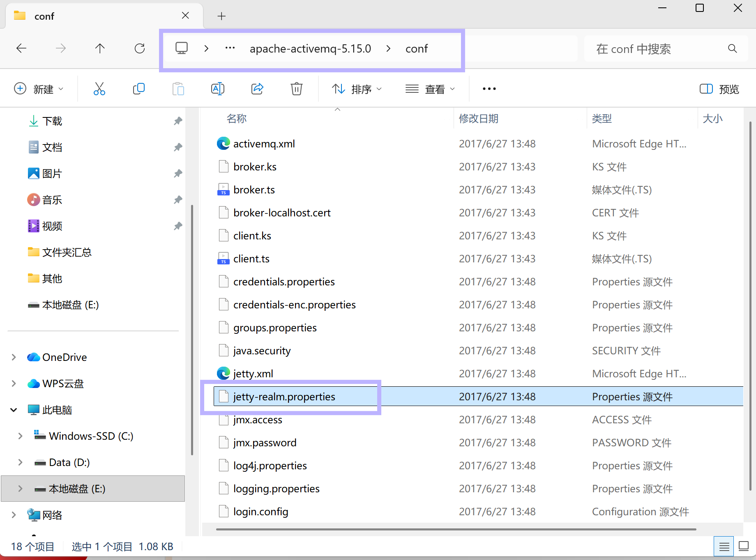Sort by 修改日期 column header
This screenshot has height=560, width=756.
tap(479, 119)
